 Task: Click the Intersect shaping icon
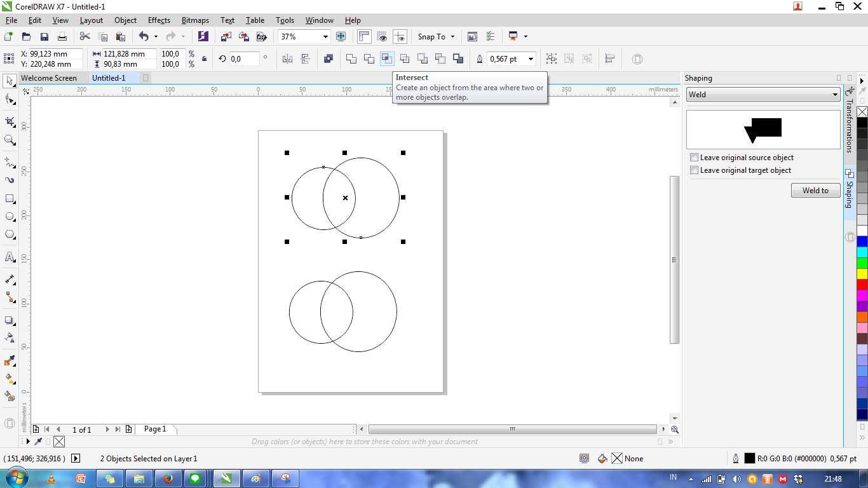387,58
